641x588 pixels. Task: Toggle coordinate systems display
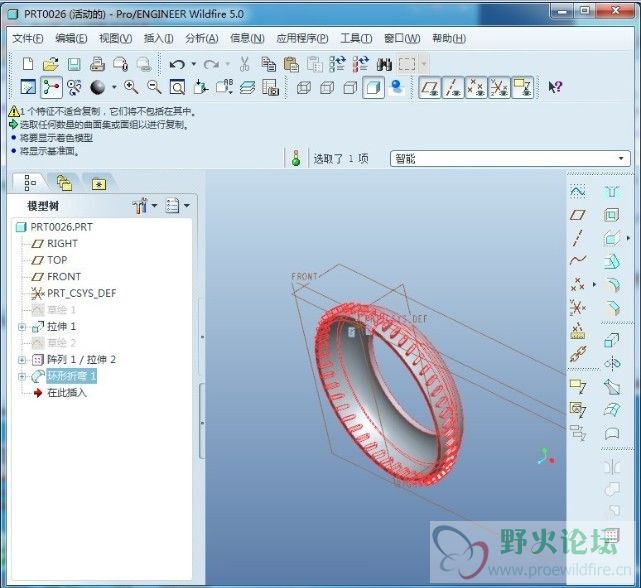pos(500,87)
